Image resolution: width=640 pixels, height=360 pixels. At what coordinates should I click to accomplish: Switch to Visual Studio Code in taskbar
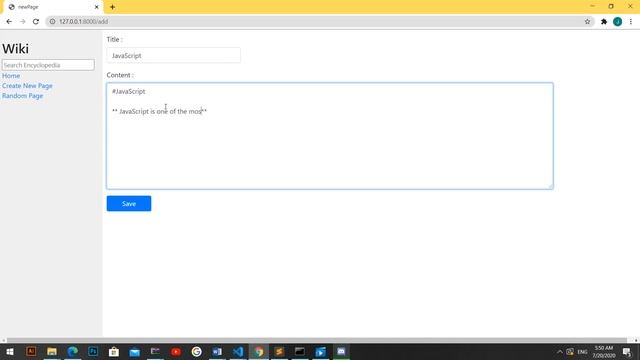238,351
